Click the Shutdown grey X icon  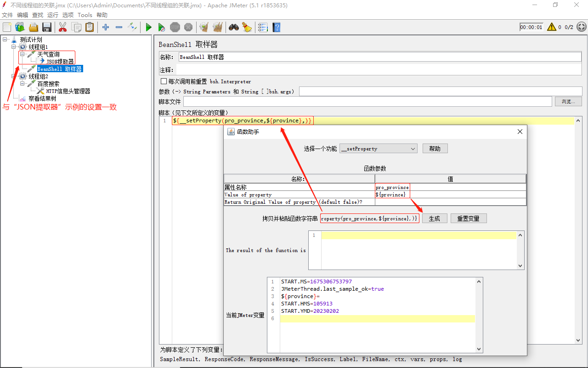[188, 27]
